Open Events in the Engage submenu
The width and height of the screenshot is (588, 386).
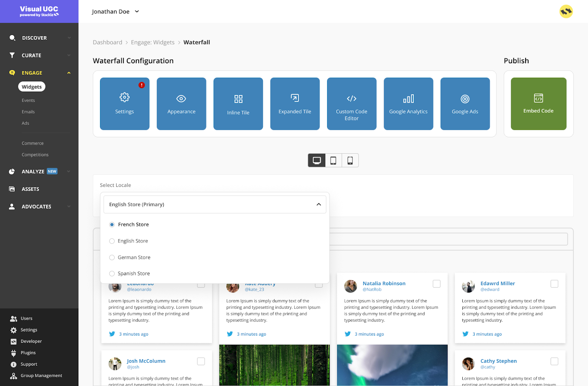click(x=28, y=100)
